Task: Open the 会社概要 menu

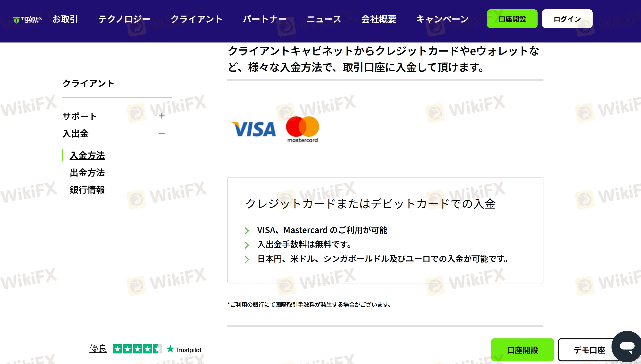Action: 379,19
